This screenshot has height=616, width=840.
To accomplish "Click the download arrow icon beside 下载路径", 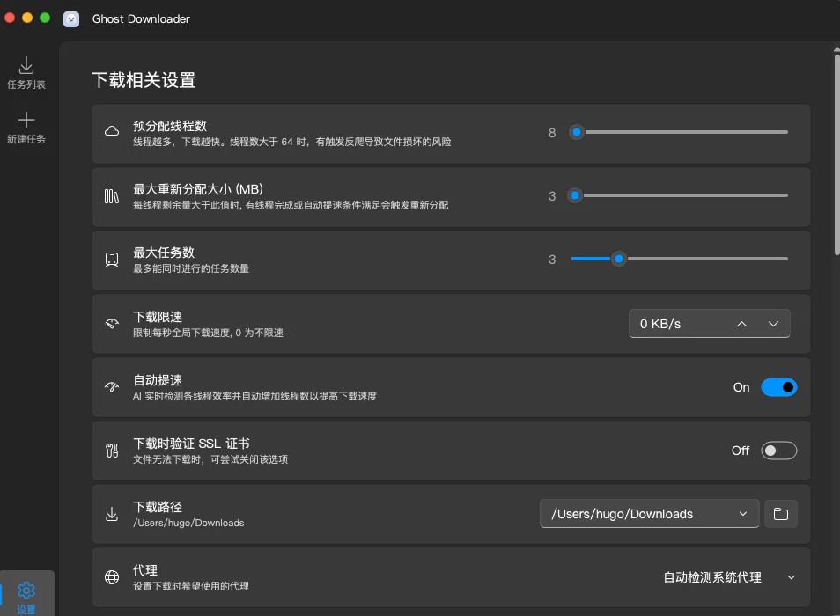I will 112,514.
